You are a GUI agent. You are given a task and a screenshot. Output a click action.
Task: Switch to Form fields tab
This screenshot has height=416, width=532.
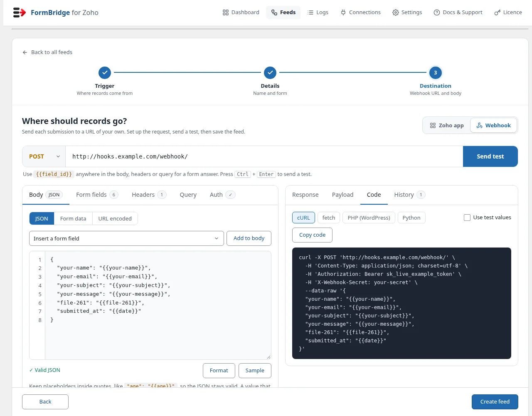coord(97,195)
